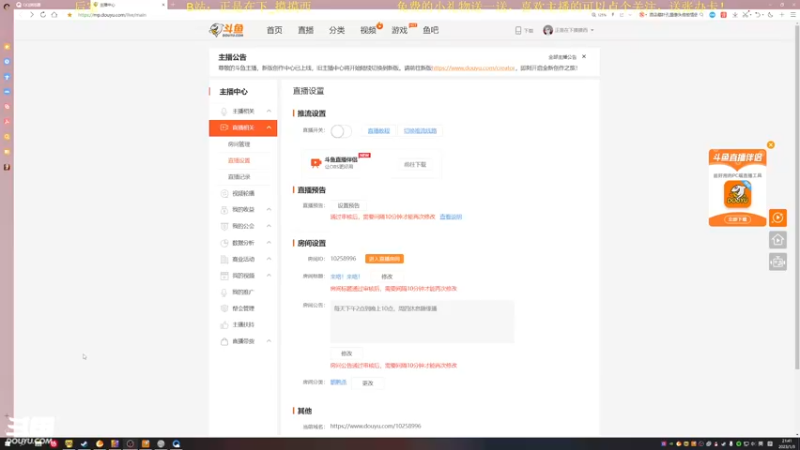Close the 斗鱼直播伴侣 floating ad
Screen dimensions: 800x450
click(x=771, y=145)
